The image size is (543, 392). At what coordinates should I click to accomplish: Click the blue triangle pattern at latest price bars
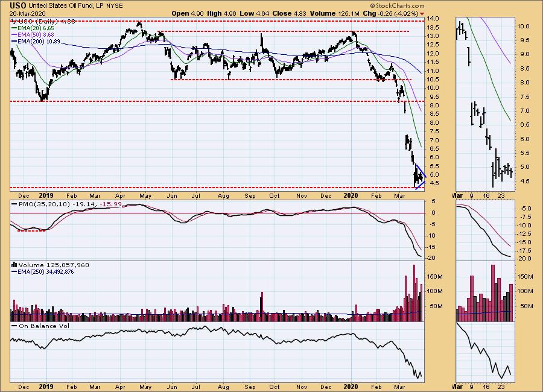(421, 177)
